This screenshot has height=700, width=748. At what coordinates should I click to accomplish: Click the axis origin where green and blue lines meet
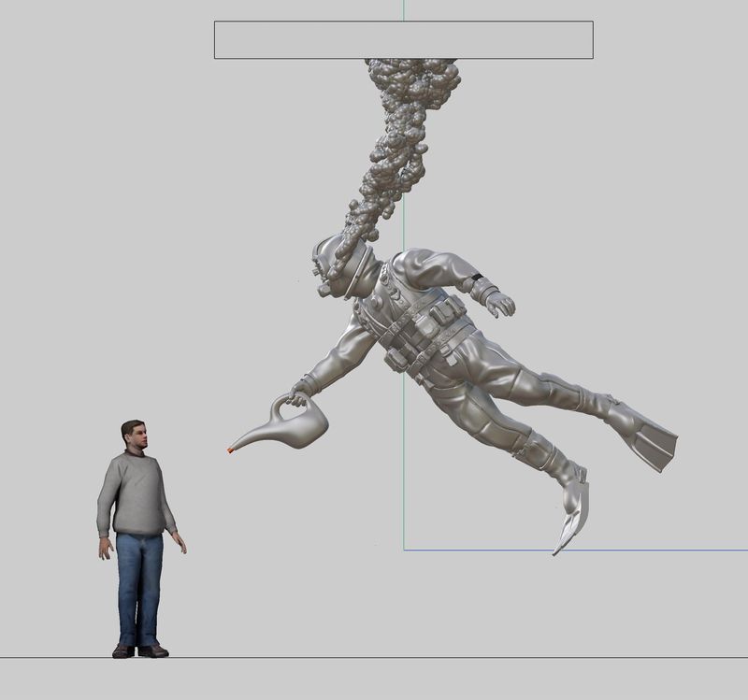point(404,550)
